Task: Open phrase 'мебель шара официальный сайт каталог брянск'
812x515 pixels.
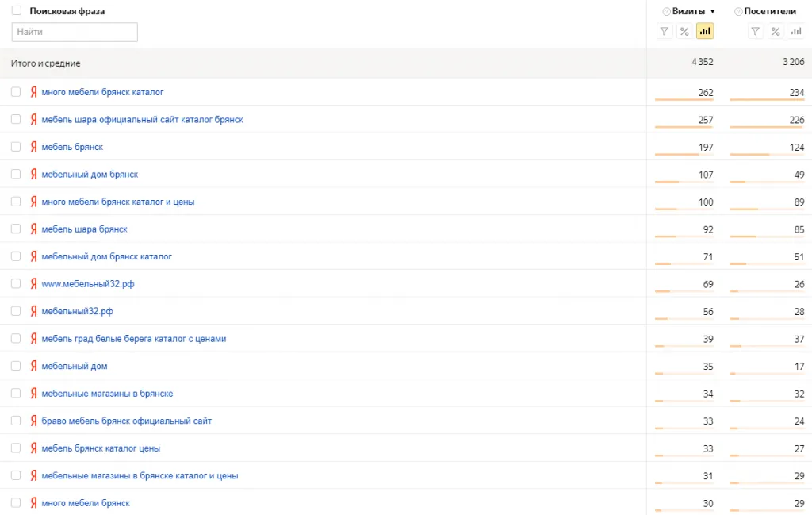Action: [143, 120]
